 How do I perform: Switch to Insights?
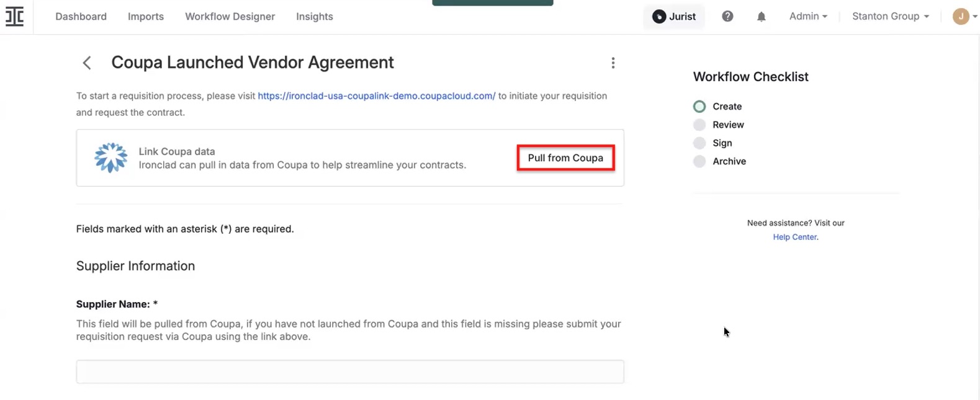pos(315,17)
